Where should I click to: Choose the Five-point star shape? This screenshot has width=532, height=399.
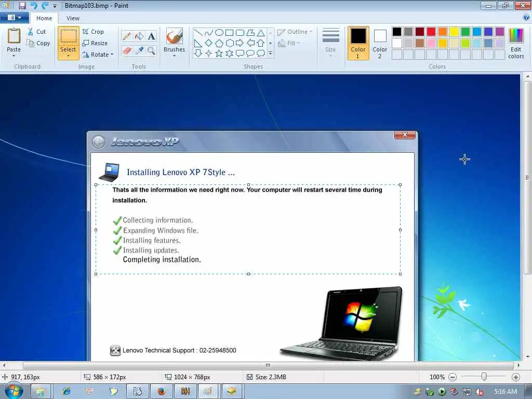click(x=219, y=54)
